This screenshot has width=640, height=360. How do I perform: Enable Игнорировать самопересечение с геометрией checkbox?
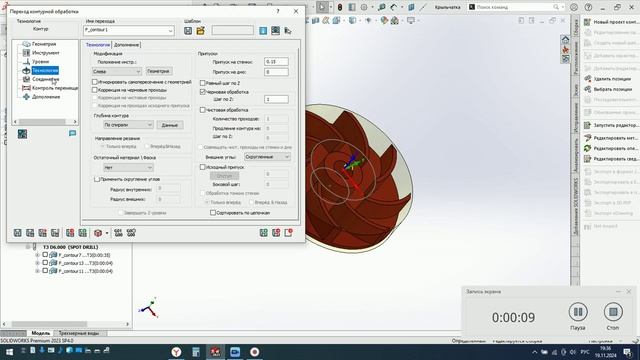point(95,82)
